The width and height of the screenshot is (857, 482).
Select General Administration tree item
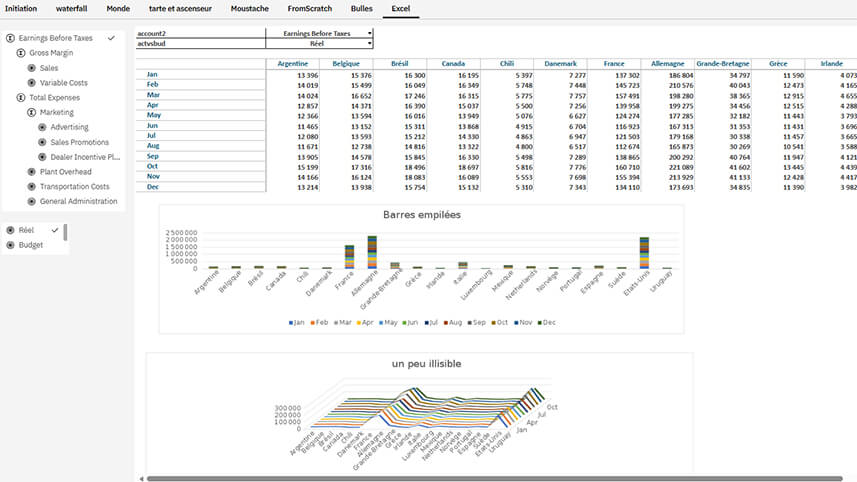79,201
